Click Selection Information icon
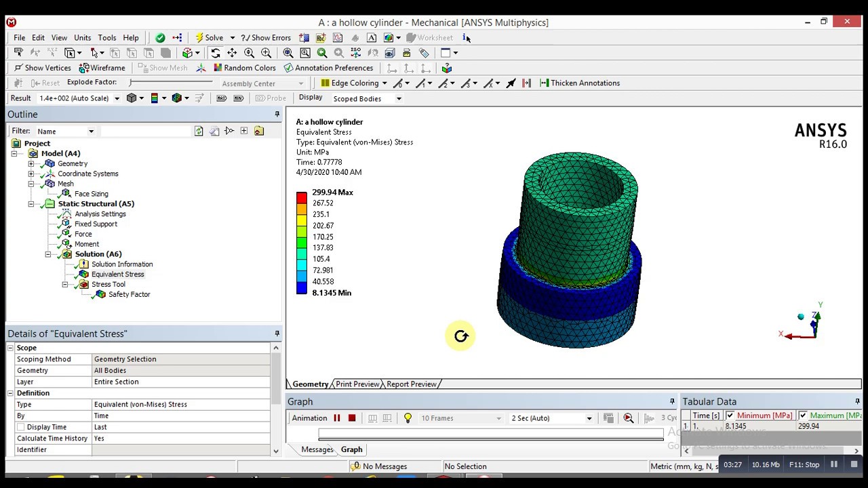Screen dimensions: 868x488 click(x=466, y=38)
